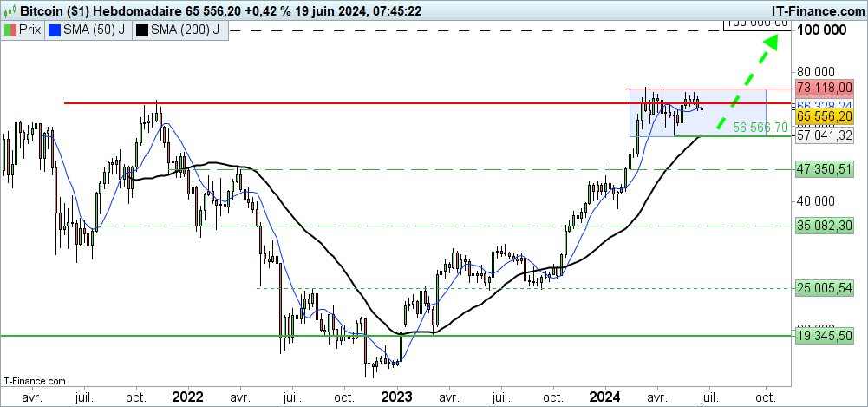Click the 35 082,30 dashed level label

click(x=825, y=226)
